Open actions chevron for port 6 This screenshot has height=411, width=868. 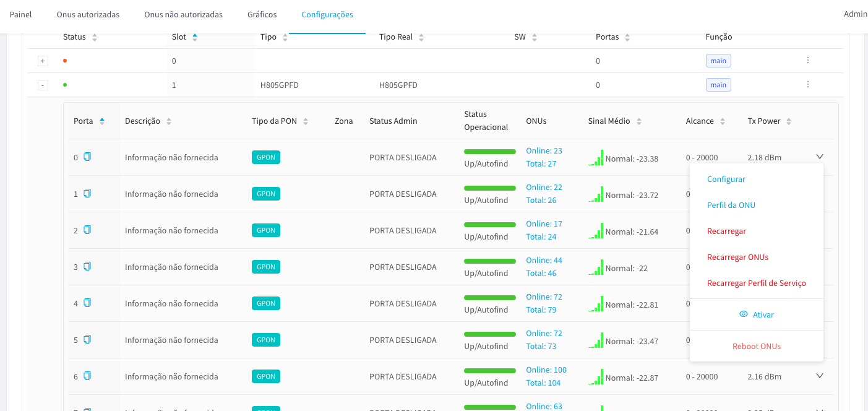click(x=820, y=376)
